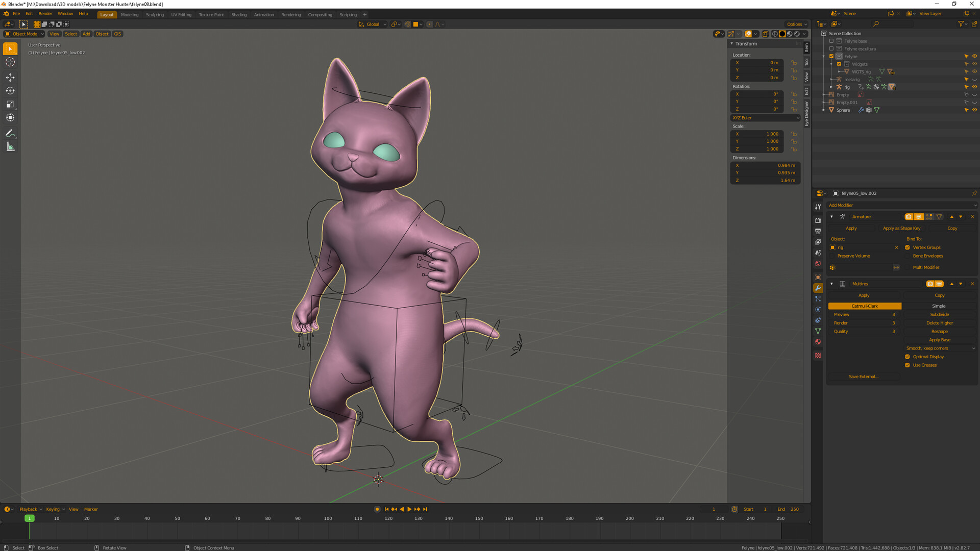Hide the Sphere object in the outliner
This screenshot has width=980, height=551.
[x=974, y=110]
